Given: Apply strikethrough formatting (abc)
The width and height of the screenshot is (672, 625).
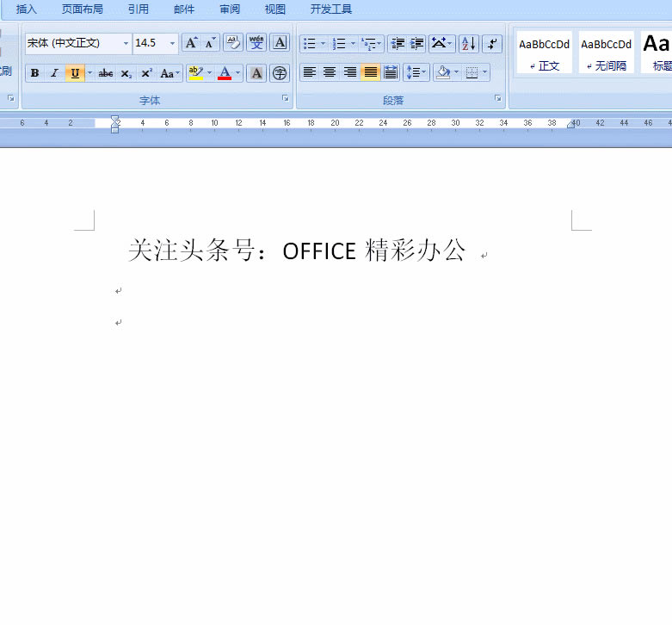Looking at the screenshot, I should [106, 73].
